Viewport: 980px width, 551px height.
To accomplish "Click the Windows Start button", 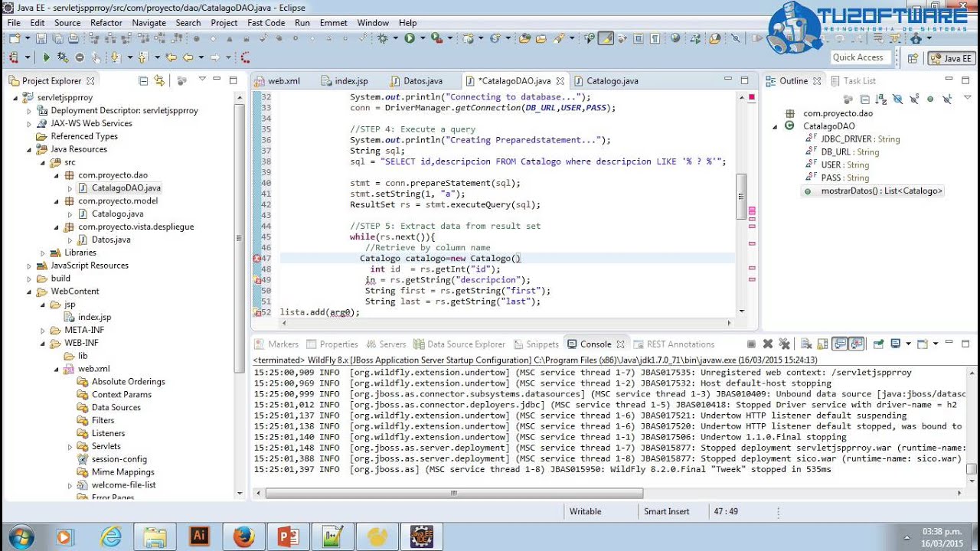I will tap(21, 536).
